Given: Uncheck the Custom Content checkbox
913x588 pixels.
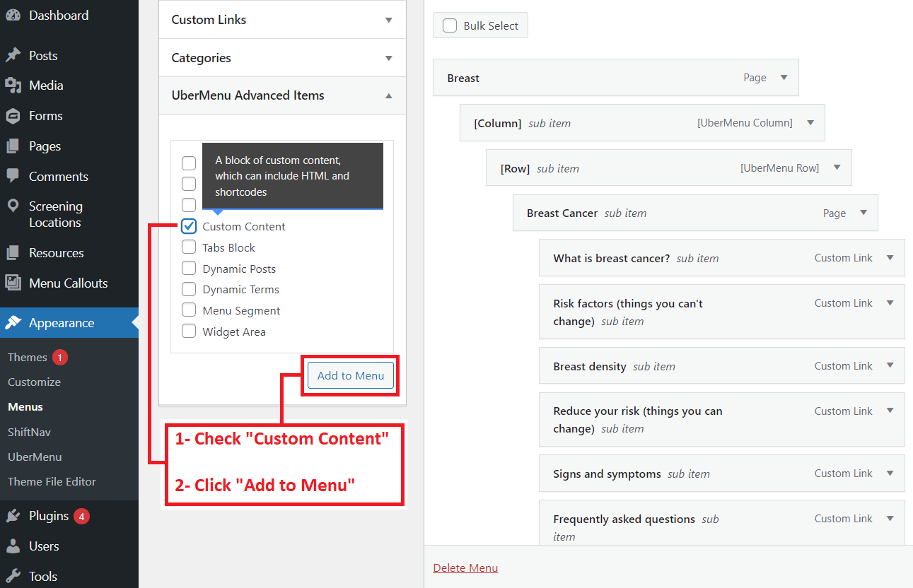Looking at the screenshot, I should pyautogui.click(x=189, y=226).
